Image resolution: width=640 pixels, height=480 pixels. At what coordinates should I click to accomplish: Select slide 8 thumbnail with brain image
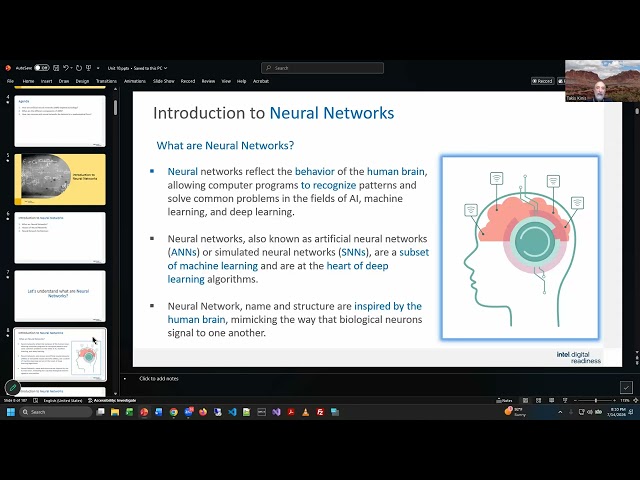click(x=60, y=354)
